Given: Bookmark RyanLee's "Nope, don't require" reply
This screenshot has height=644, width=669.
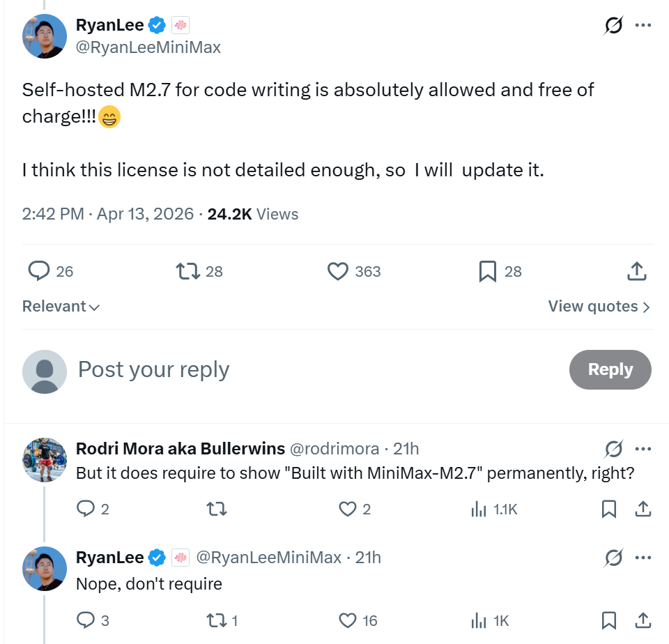Looking at the screenshot, I should pos(609,620).
